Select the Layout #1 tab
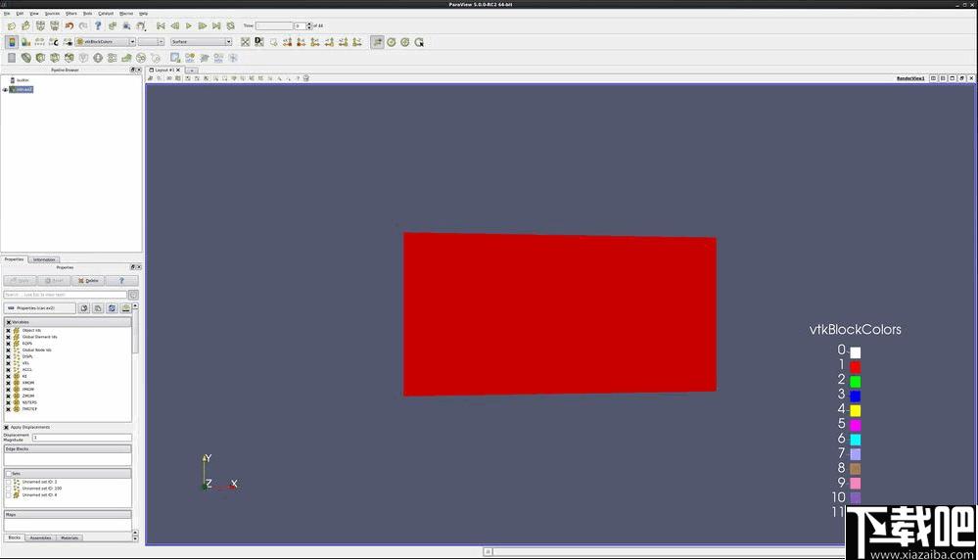Screen dimensions: 978x560 pyautogui.click(x=164, y=70)
